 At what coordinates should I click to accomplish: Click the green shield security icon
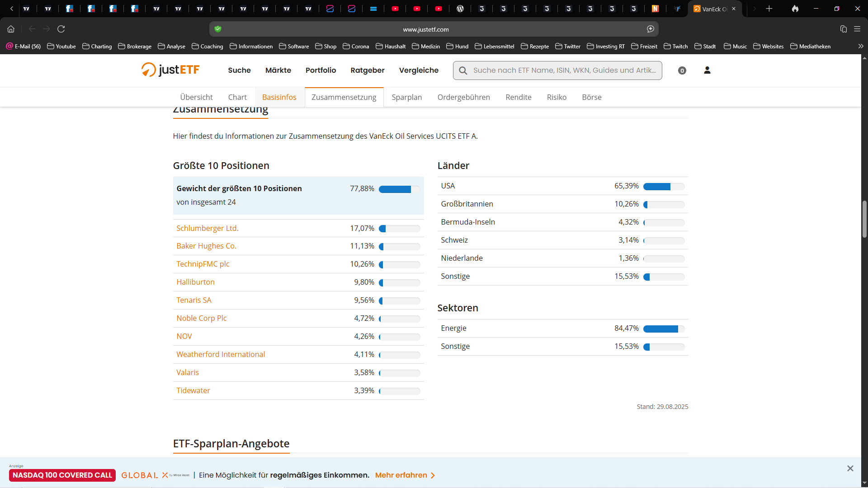click(218, 29)
